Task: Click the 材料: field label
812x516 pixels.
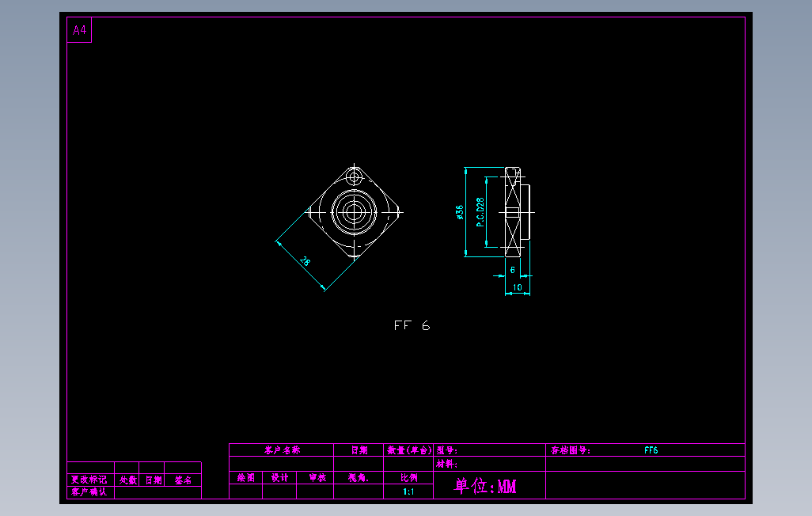Action: (446, 465)
